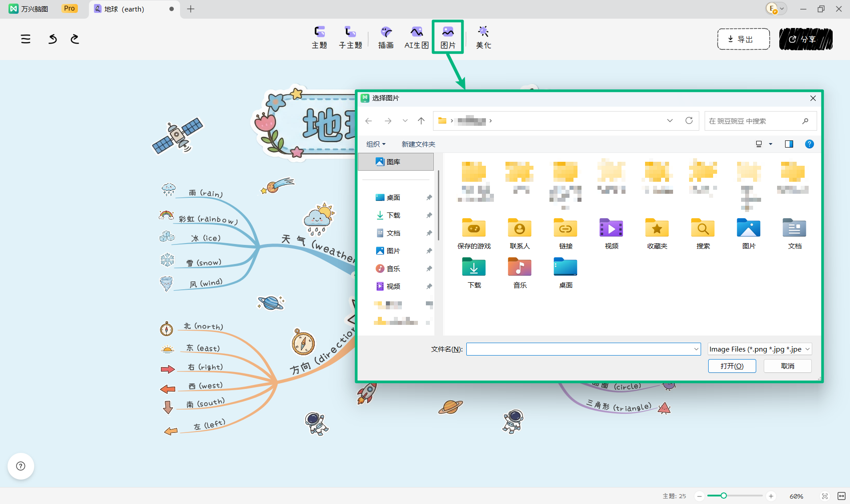Go up one folder level
Image resolution: width=850 pixels, height=504 pixels.
pyautogui.click(x=421, y=121)
